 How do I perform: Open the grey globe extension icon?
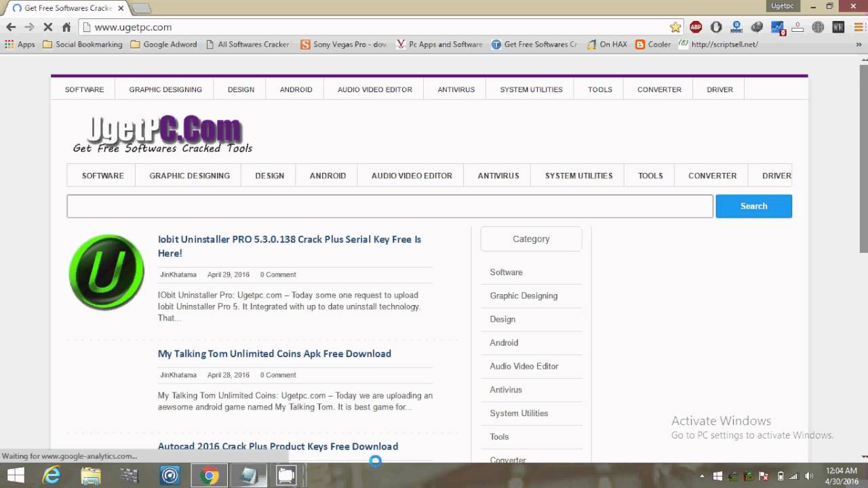pyautogui.click(x=818, y=27)
